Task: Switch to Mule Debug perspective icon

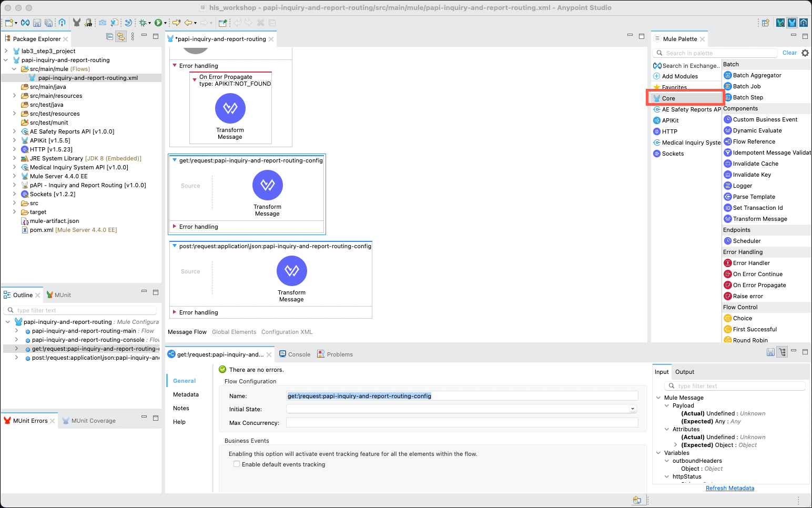Action: coord(780,23)
